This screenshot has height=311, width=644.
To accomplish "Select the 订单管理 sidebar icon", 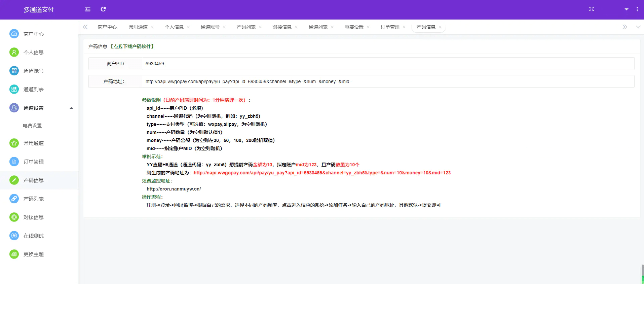I will (x=14, y=162).
